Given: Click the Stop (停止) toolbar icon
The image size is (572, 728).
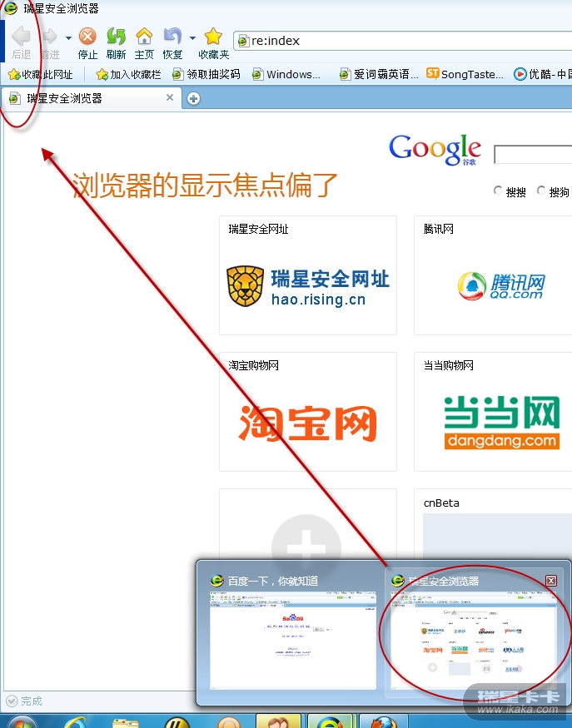Looking at the screenshot, I should tap(87, 37).
